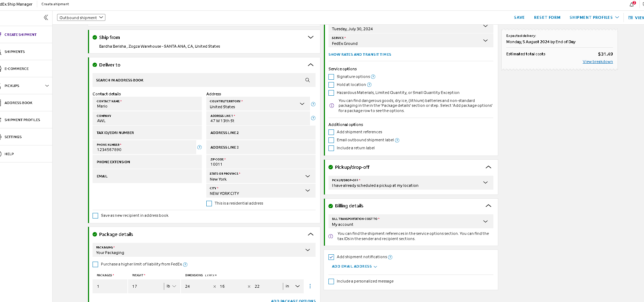The height and width of the screenshot is (302, 644).
Task: Open Shipment Profiles in sidebar
Action: pos(22,120)
